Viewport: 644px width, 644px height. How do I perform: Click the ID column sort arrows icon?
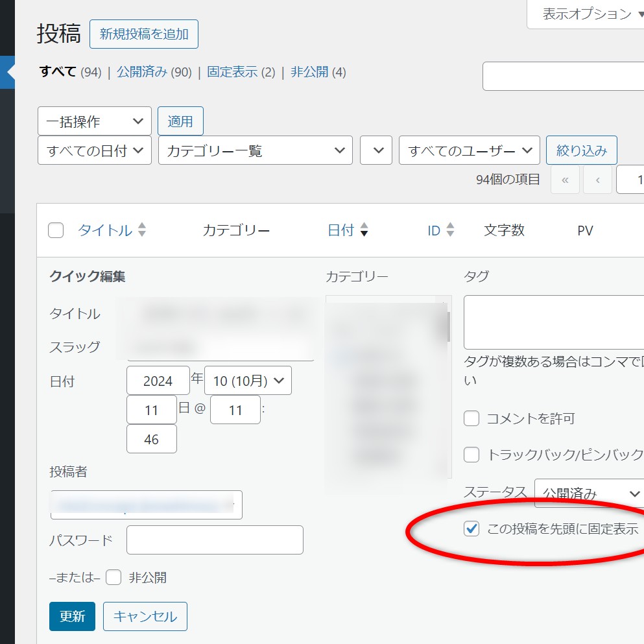(450, 230)
